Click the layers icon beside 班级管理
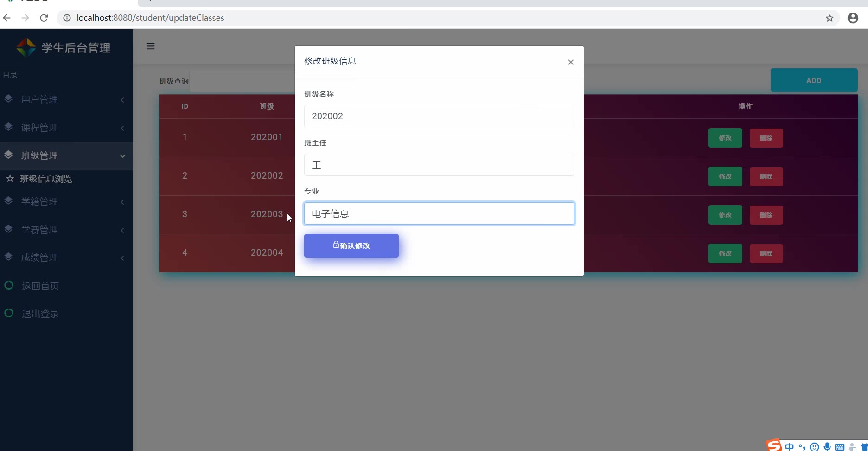The height and width of the screenshot is (451, 868). pos(8,155)
